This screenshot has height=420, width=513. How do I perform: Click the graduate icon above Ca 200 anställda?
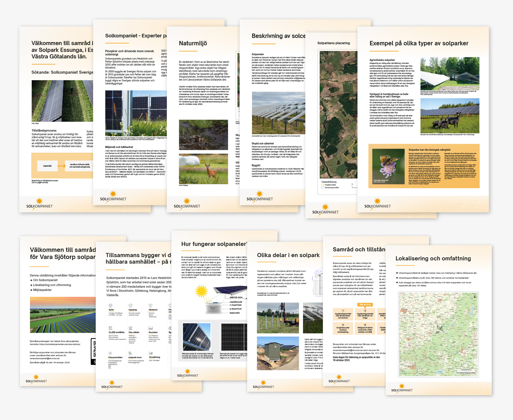110,328
